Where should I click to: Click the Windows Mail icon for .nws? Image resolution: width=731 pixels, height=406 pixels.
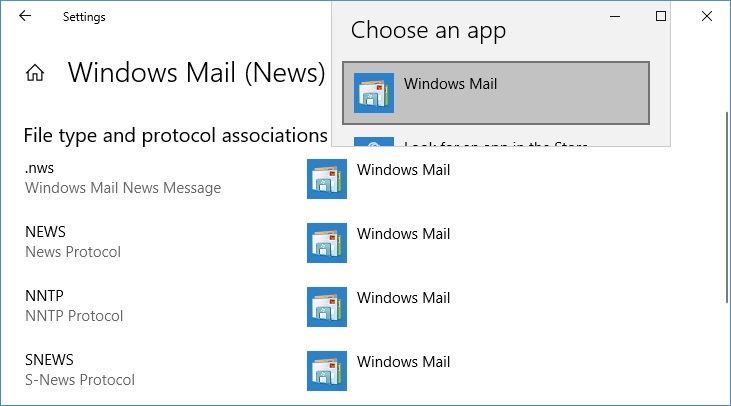[x=327, y=179]
